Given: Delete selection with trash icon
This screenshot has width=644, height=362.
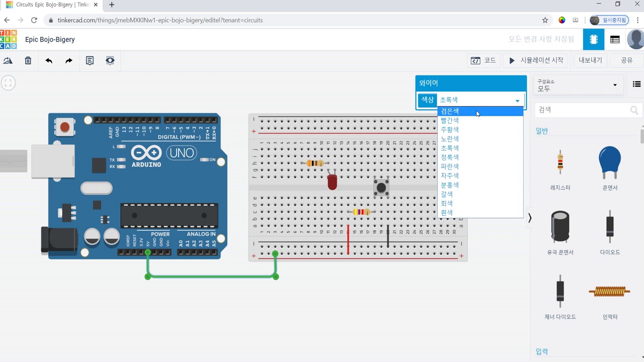Looking at the screenshot, I should [x=28, y=60].
